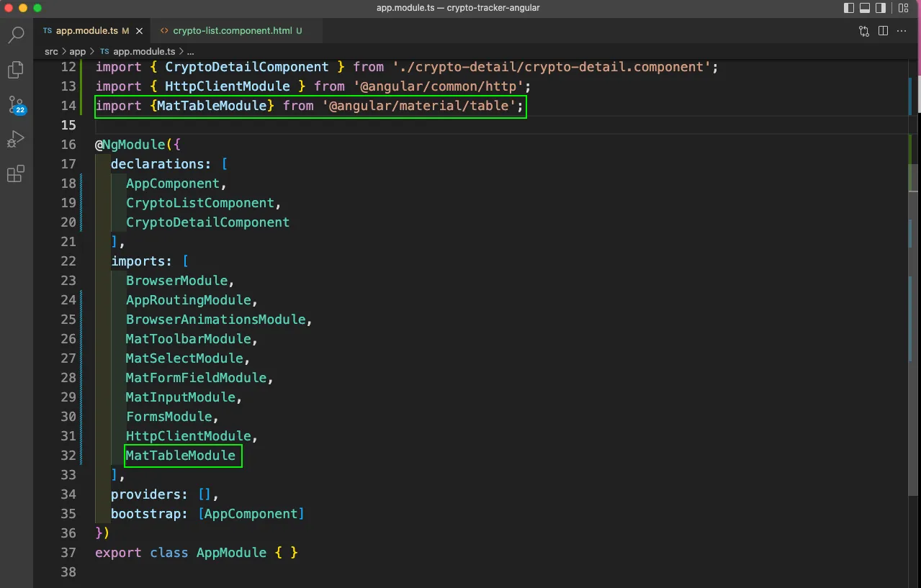
Task: Open the Run and Debug view
Action: [16, 139]
